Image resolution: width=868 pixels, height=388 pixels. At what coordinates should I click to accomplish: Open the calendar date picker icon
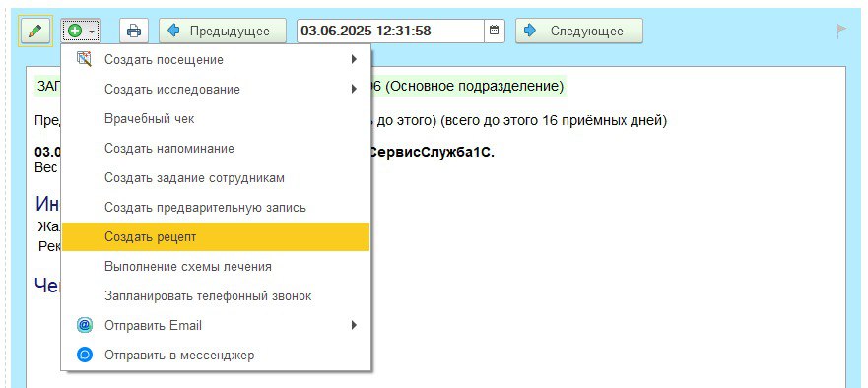[x=495, y=31]
